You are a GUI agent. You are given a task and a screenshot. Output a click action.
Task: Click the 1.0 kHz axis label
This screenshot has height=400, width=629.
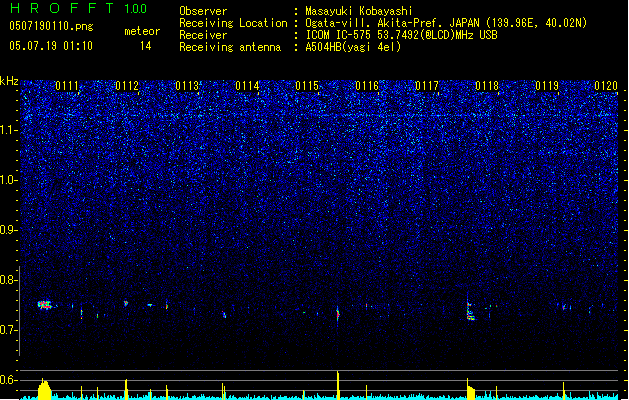pyautogui.click(x=9, y=180)
